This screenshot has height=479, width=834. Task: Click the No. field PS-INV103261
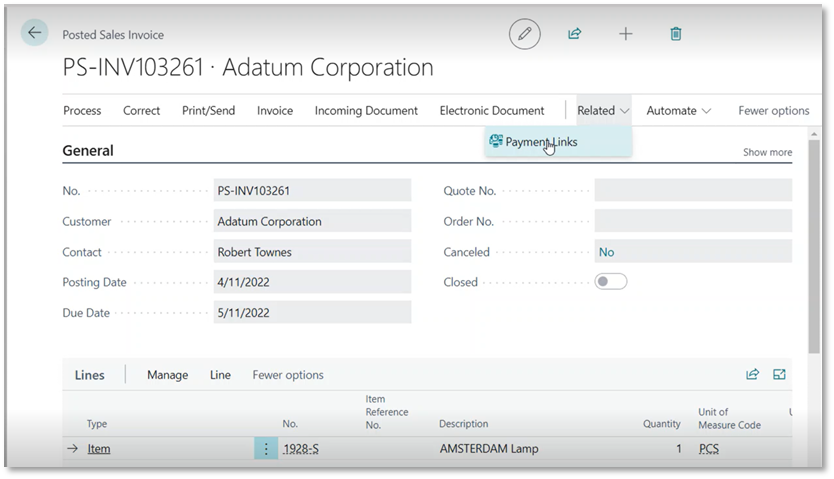[x=312, y=190]
